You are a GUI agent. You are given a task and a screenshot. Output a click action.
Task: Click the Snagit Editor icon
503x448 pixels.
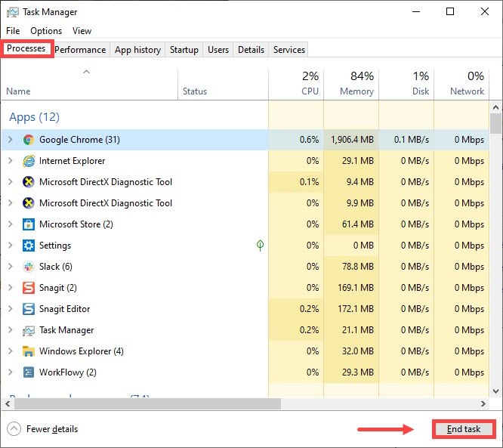coord(29,309)
